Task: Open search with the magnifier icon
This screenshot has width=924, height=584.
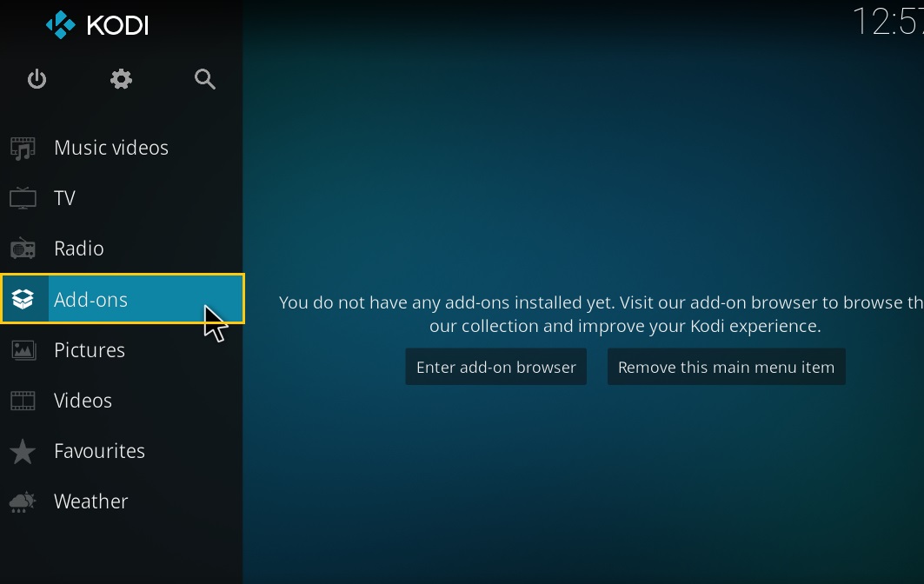Action: [205, 79]
